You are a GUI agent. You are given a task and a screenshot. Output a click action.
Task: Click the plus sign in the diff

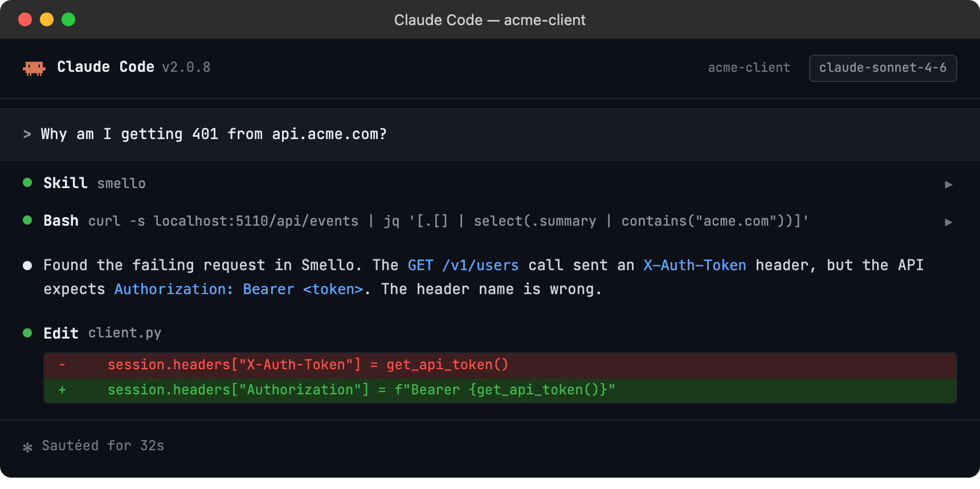62,390
